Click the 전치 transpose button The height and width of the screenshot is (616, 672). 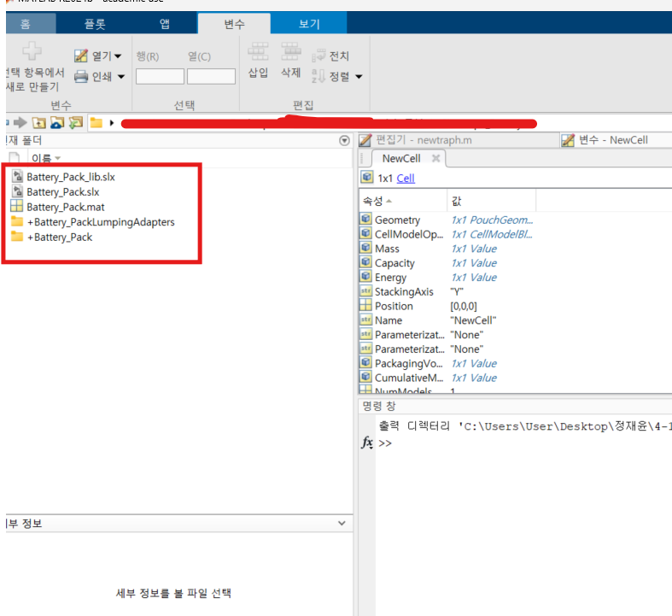pyautogui.click(x=330, y=56)
